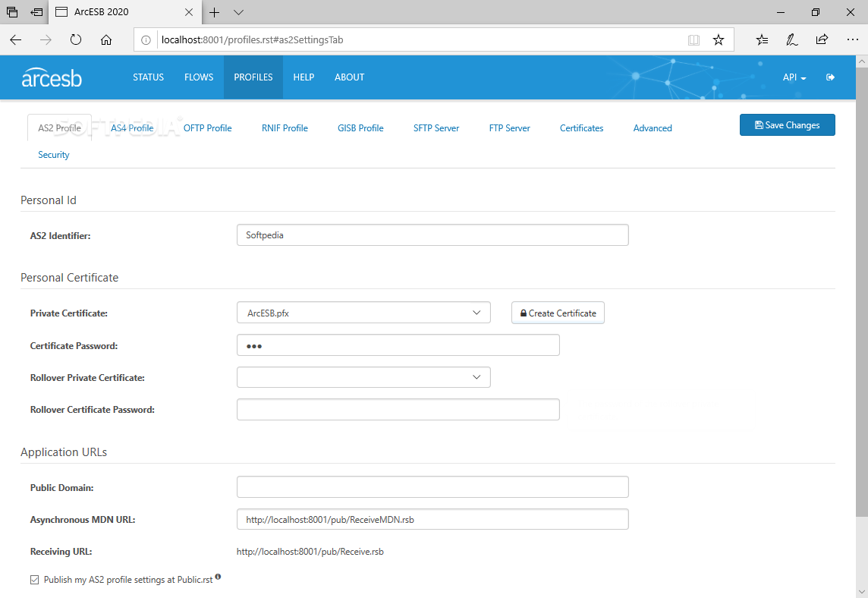Switch to the AS4 Profile tab
The image size is (868, 598).
[x=132, y=128]
